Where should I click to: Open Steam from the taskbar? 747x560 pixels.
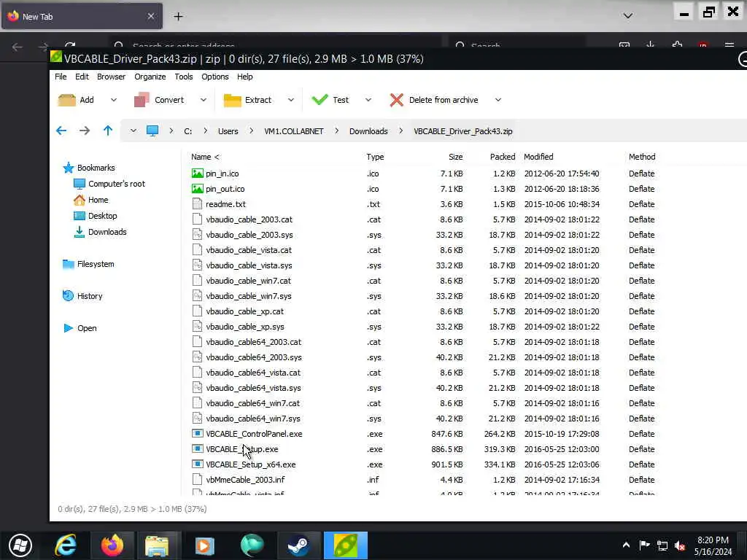click(x=298, y=545)
